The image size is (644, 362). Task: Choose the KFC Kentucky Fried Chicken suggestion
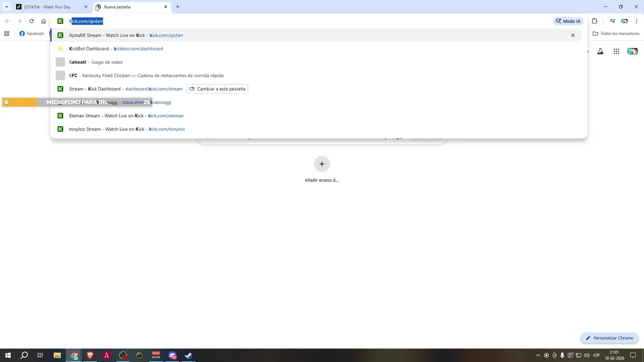click(x=317, y=75)
